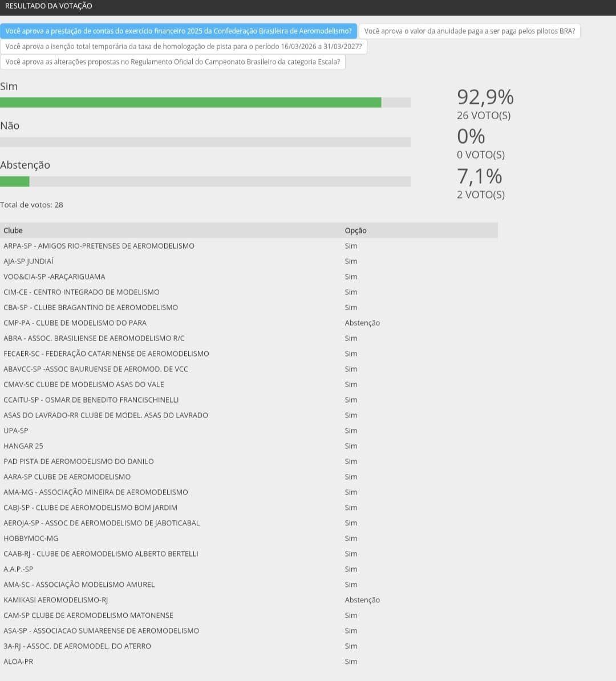Switch to the 'isenção total temporária' question tab
This screenshot has width=616, height=681.
click(183, 47)
